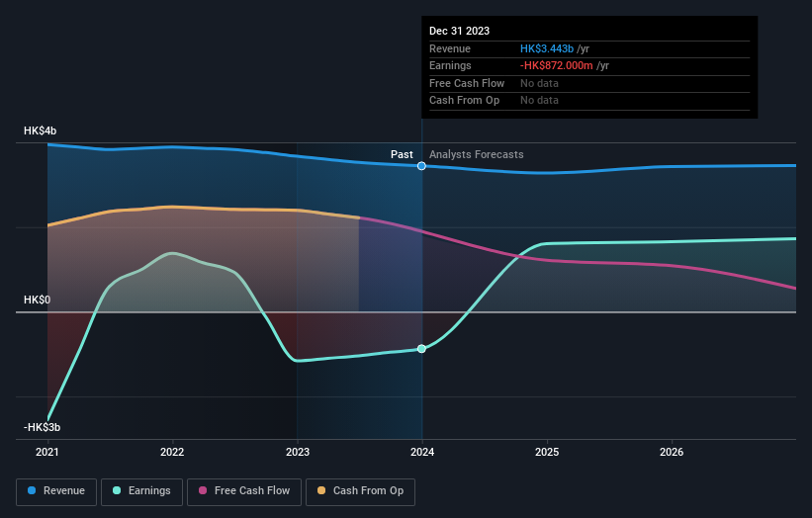812x518 pixels.
Task: Click the HK$0 y-axis label
Action: point(38,301)
